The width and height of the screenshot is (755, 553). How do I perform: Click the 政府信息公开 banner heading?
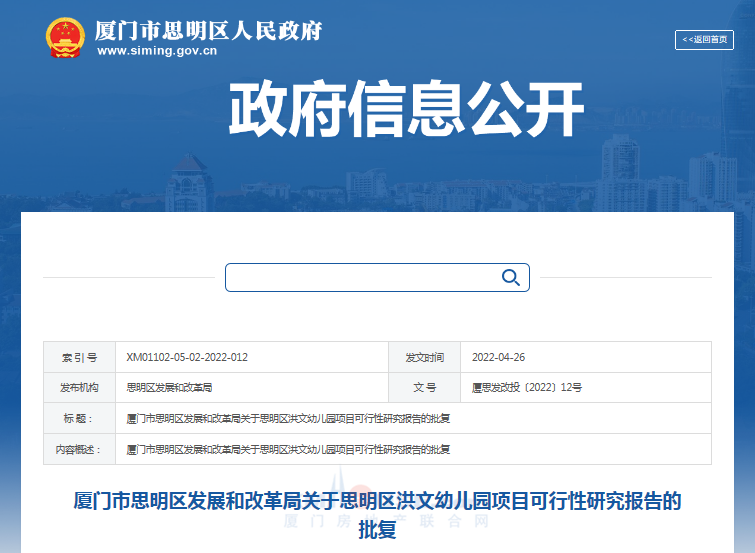pos(405,110)
